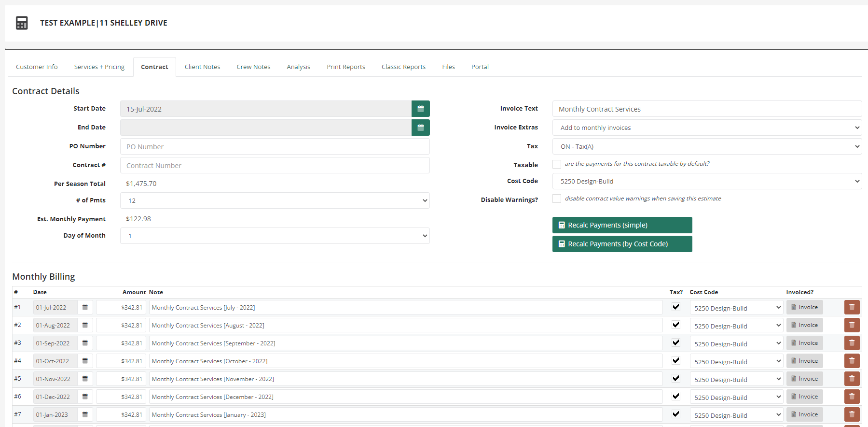Viewport: 868px width, 427px height.
Task: Open the Classic Reports tab
Action: point(403,67)
